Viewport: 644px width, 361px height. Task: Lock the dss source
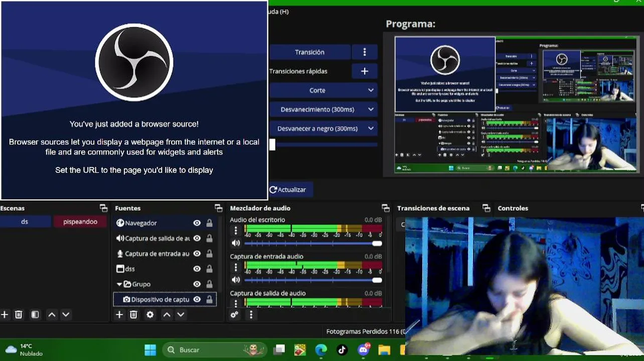tap(210, 269)
